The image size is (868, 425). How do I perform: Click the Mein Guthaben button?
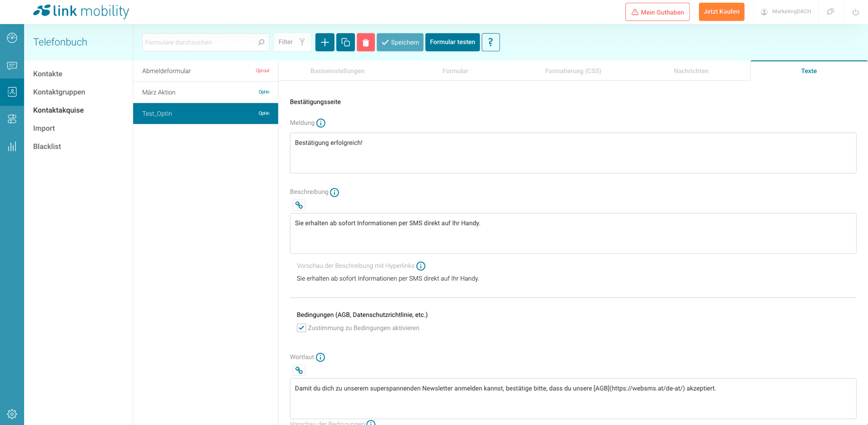(657, 12)
